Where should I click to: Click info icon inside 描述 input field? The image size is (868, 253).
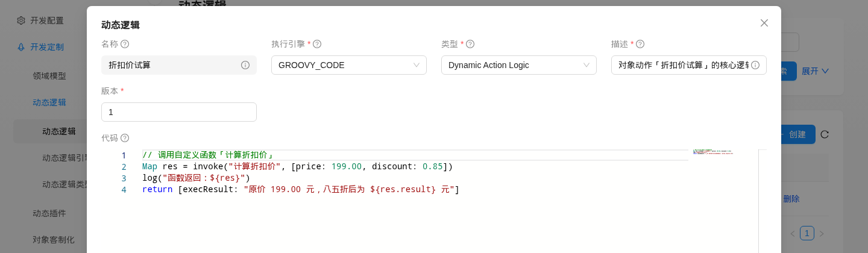point(755,65)
